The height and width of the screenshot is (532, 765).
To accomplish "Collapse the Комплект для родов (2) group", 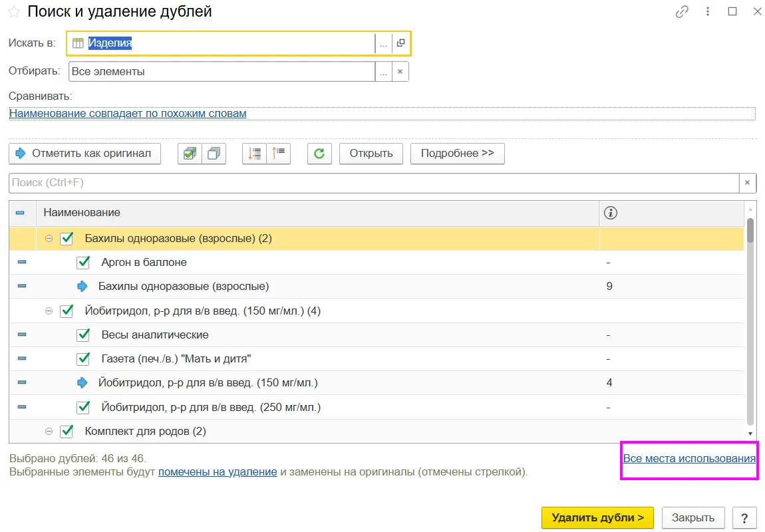I will pos(49,431).
